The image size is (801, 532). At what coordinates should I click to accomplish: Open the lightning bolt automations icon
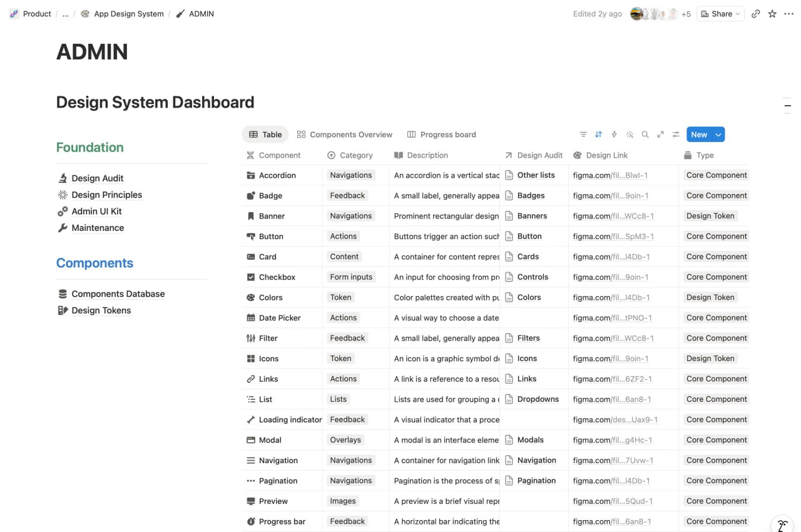coord(614,135)
